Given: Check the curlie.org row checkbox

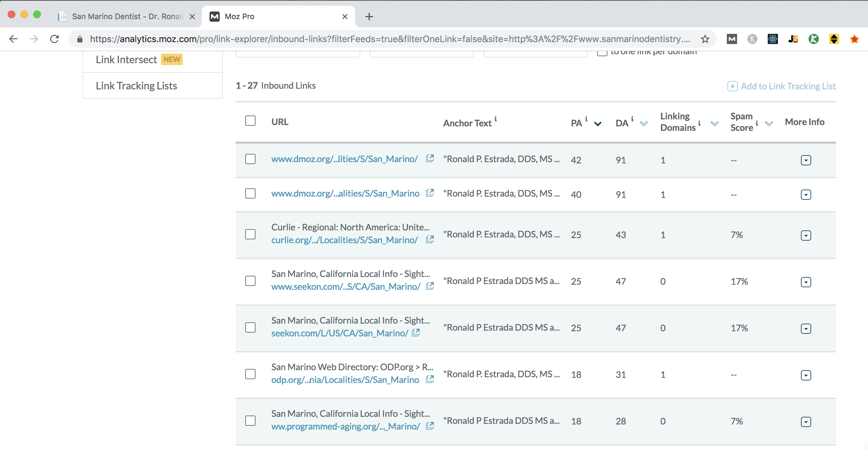Looking at the screenshot, I should point(250,234).
